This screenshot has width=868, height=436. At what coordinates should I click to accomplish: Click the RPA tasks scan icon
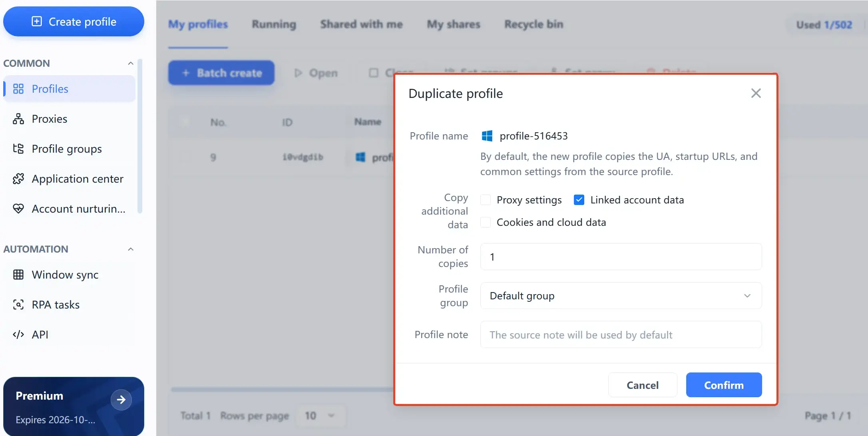pyautogui.click(x=18, y=305)
